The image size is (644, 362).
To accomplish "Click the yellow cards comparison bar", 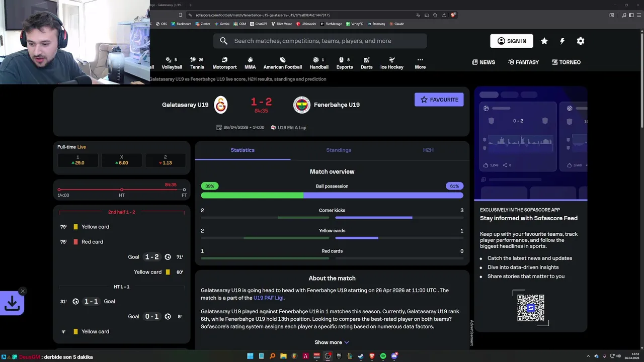I will [332, 238].
